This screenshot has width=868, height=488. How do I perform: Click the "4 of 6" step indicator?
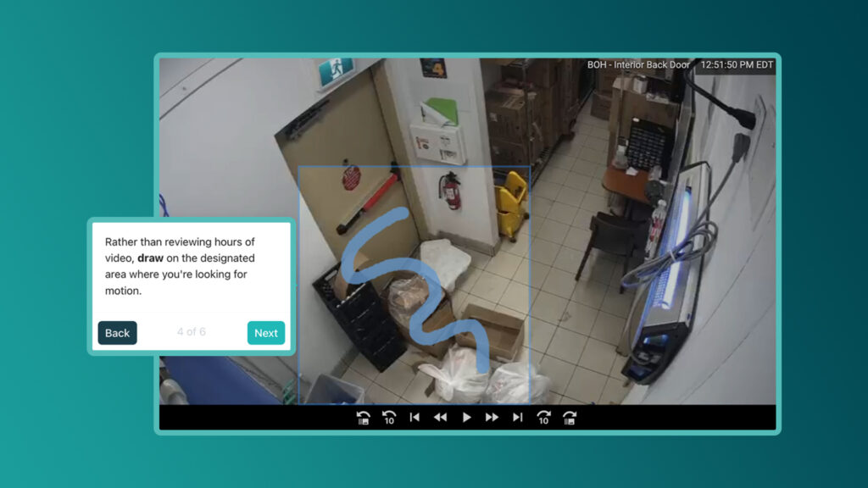click(x=192, y=332)
